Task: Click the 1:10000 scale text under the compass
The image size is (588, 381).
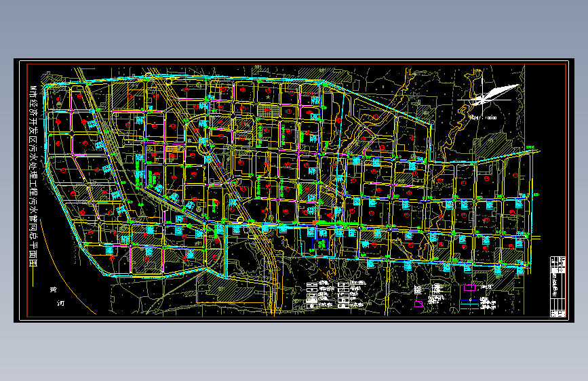Action: (x=484, y=118)
